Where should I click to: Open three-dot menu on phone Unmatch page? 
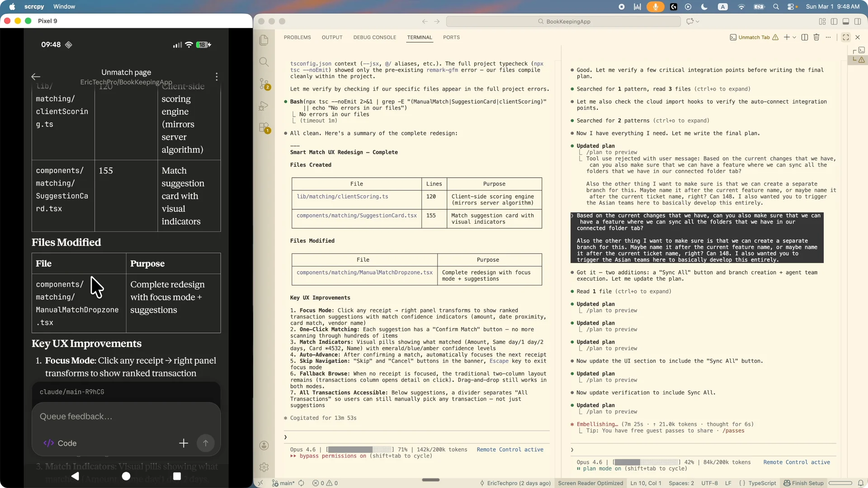click(217, 76)
